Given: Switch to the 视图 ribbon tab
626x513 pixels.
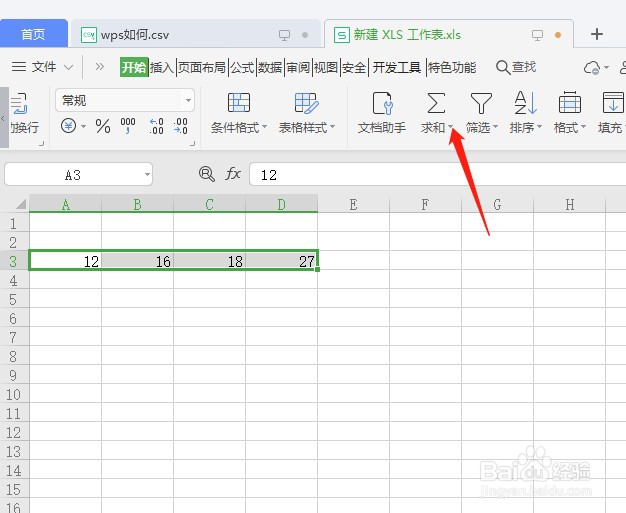Looking at the screenshot, I should [x=326, y=67].
